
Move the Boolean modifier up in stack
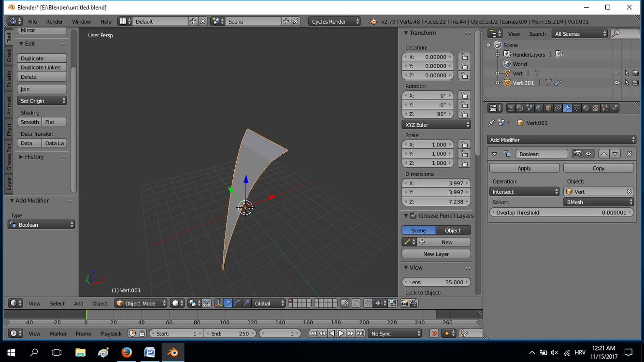[604, 154]
